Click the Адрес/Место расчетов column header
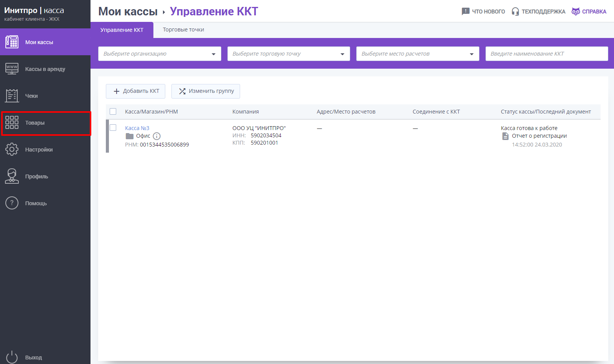The width and height of the screenshot is (614, 364). pyautogui.click(x=346, y=112)
